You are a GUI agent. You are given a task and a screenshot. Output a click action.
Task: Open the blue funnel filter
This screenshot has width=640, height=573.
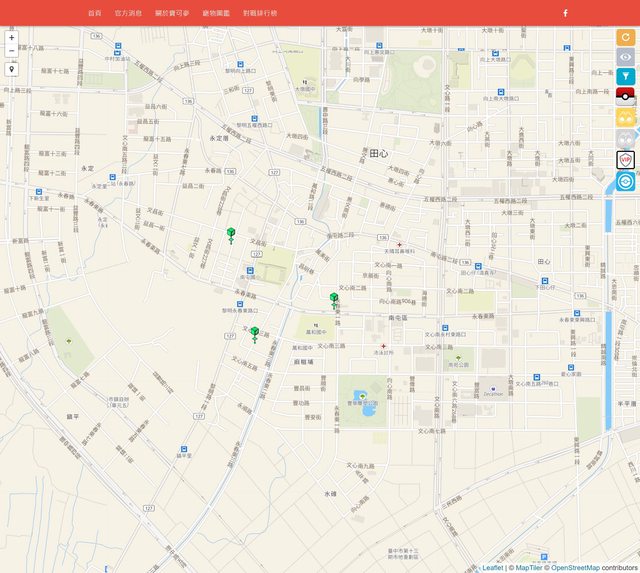[625, 76]
